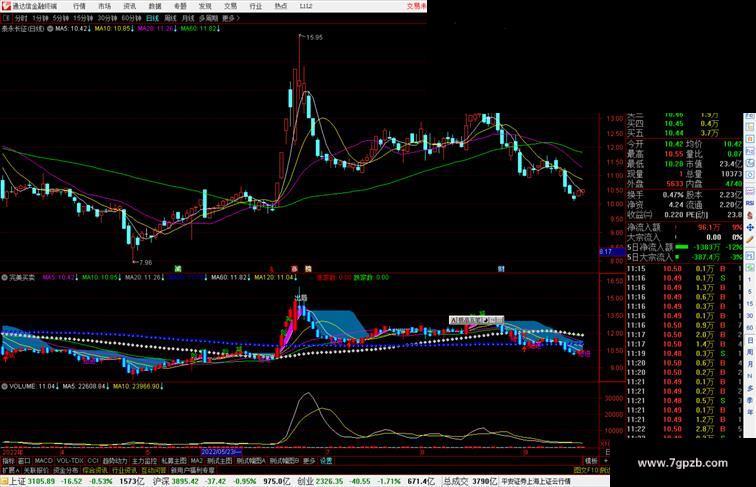Click the round icon beside 完美买卖
The width and height of the screenshot is (756, 487).
pyautogui.click(x=4, y=278)
